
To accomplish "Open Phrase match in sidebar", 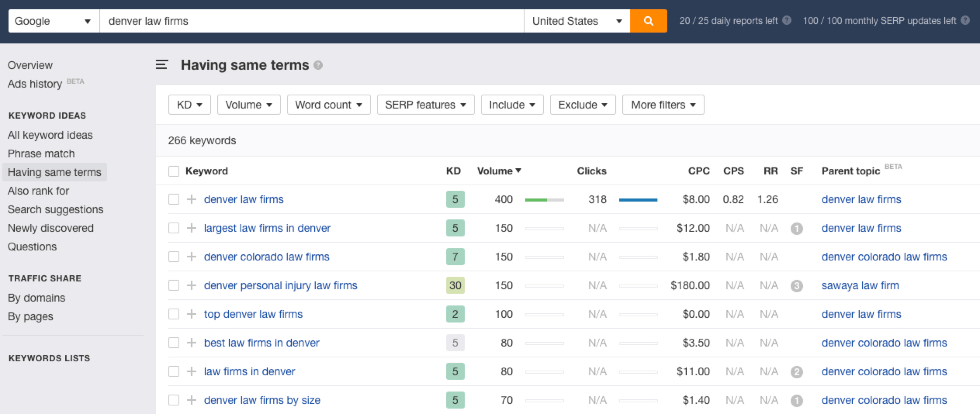I will [41, 154].
